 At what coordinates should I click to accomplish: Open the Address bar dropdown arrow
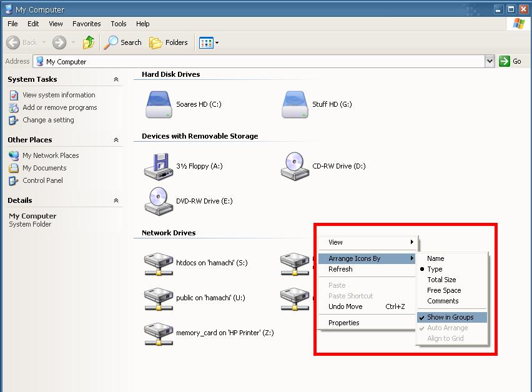pos(490,61)
